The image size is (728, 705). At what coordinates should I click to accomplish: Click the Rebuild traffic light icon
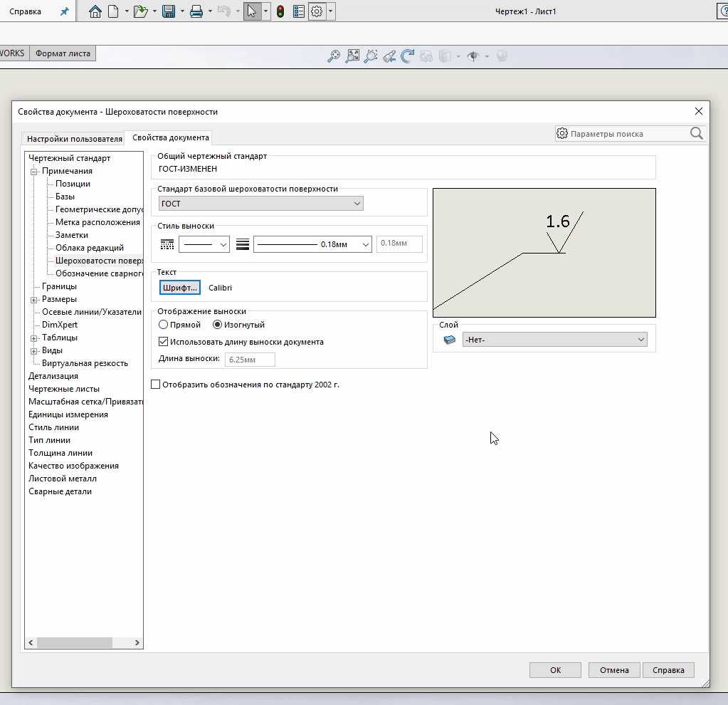tap(280, 11)
